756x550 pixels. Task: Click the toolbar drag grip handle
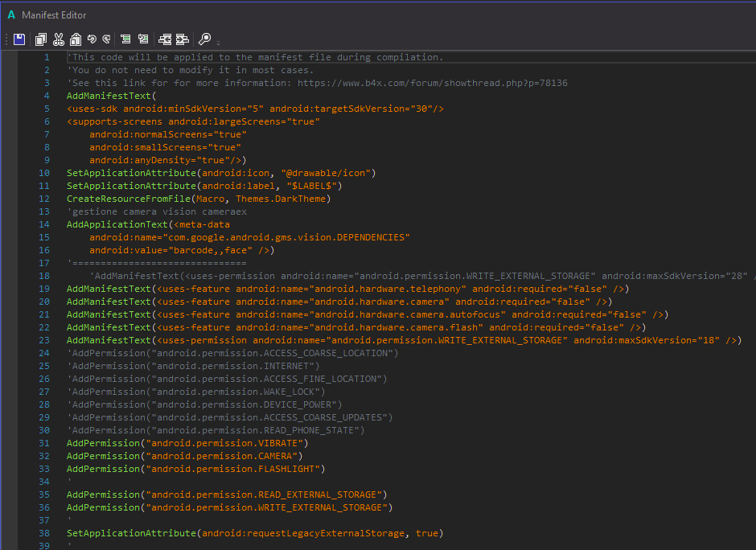pos(6,39)
